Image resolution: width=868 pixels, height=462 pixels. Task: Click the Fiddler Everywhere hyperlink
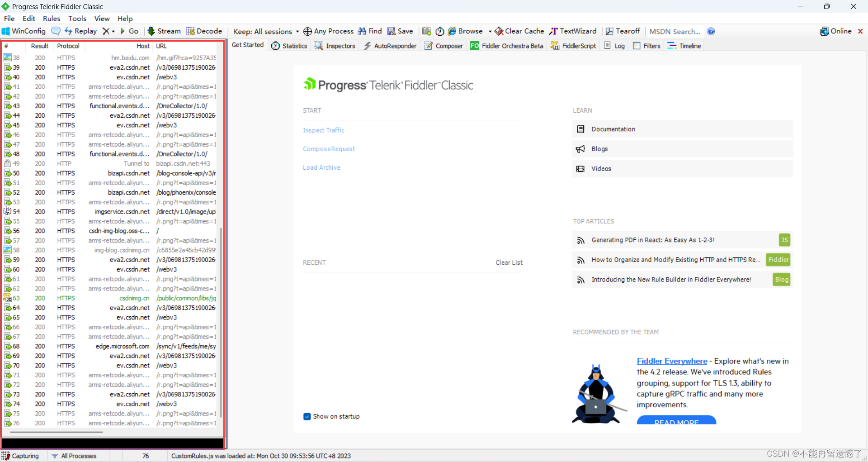click(x=672, y=361)
